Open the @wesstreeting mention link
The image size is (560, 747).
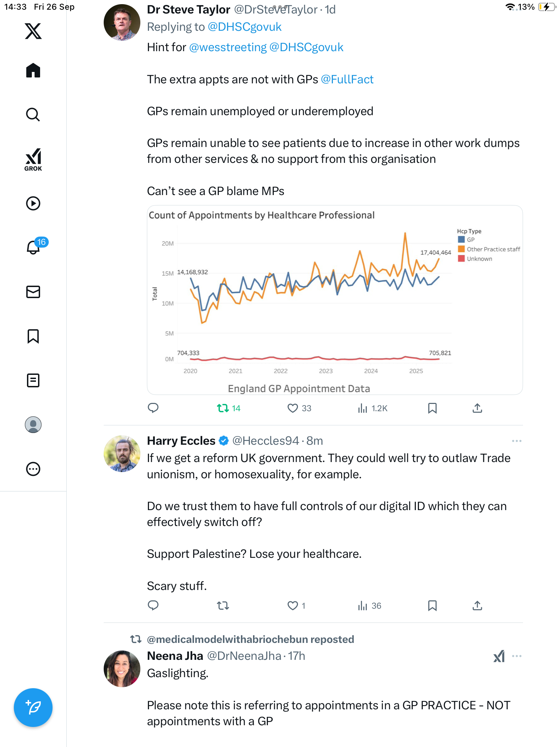pos(228,47)
